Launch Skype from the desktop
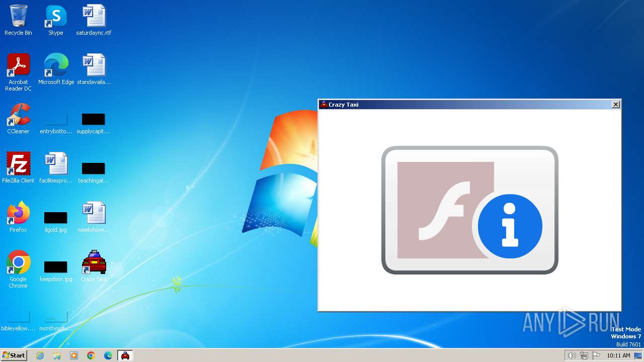This screenshot has width=644, height=362. pos(56,20)
